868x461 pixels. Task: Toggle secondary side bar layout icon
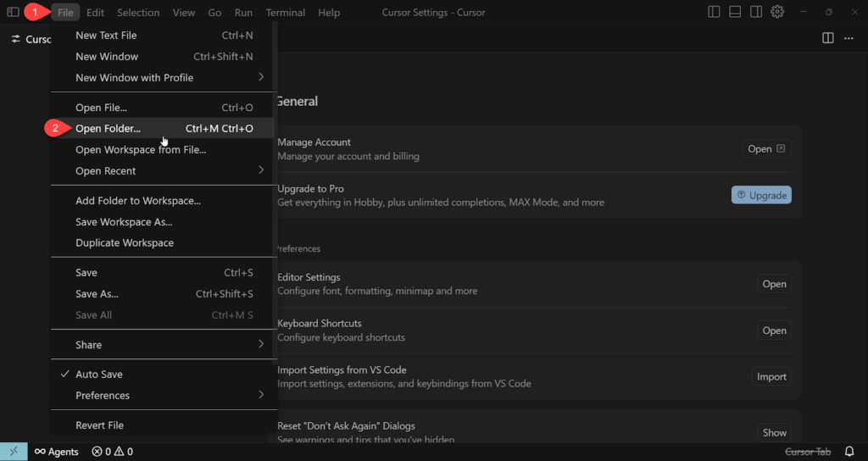756,12
